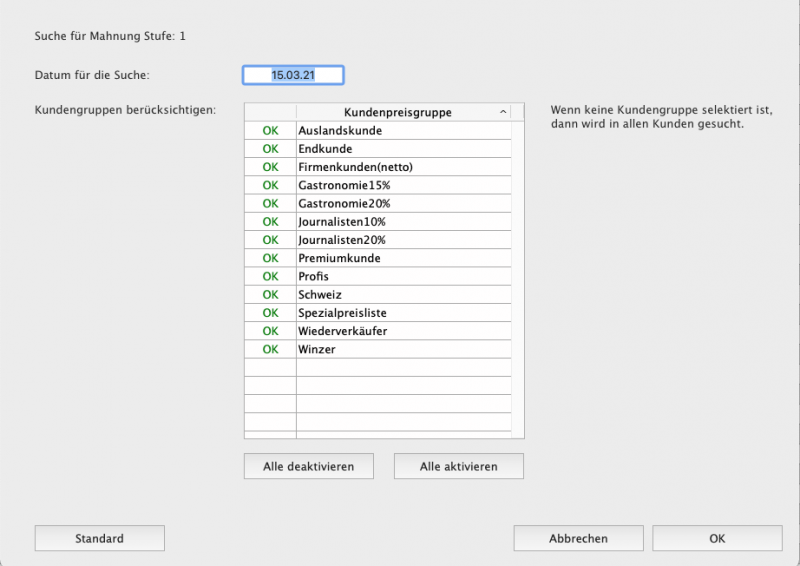This screenshot has height=566, width=800.
Task: Select the Auslandskunde row name
Action: [x=404, y=131]
